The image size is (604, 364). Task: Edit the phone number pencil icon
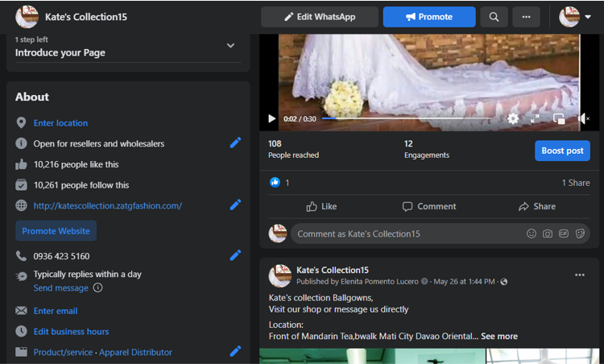(235, 255)
